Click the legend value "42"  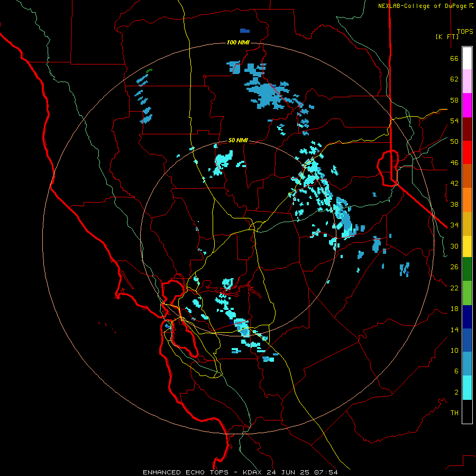point(454,184)
